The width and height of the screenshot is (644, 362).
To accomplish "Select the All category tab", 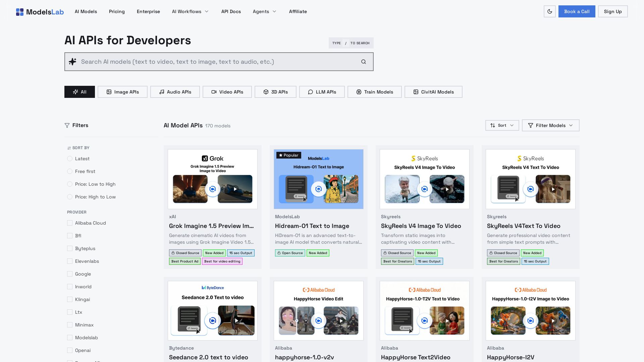I will coord(79,92).
